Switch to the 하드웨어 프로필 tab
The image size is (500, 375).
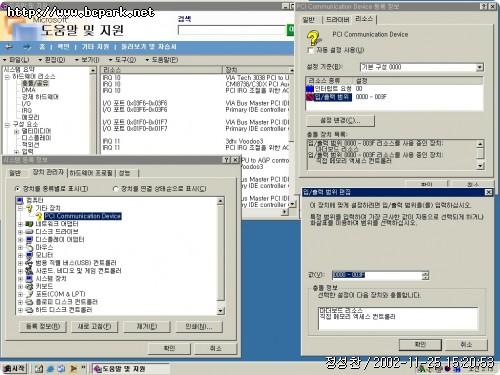click(91, 173)
